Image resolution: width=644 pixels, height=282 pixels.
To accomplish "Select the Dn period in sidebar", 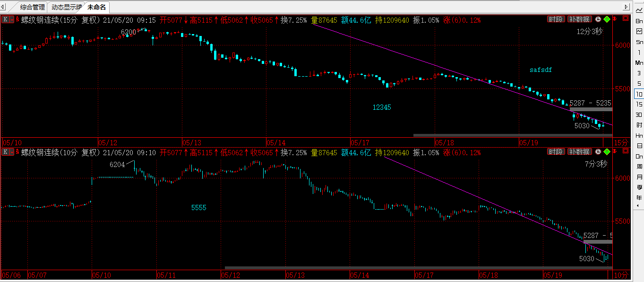I will click(639, 156).
